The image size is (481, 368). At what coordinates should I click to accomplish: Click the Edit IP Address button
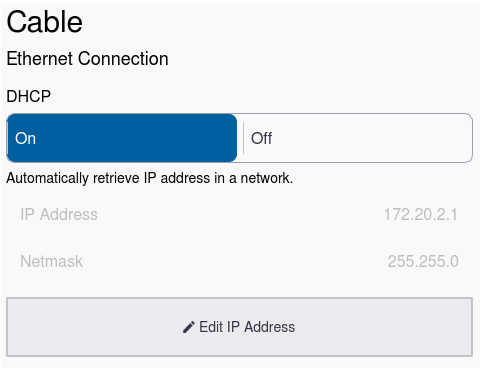click(239, 327)
